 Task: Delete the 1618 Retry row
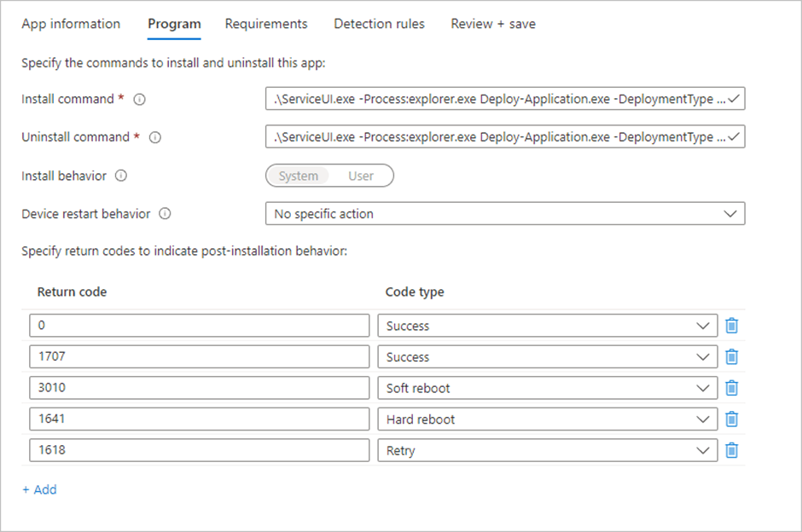731,450
